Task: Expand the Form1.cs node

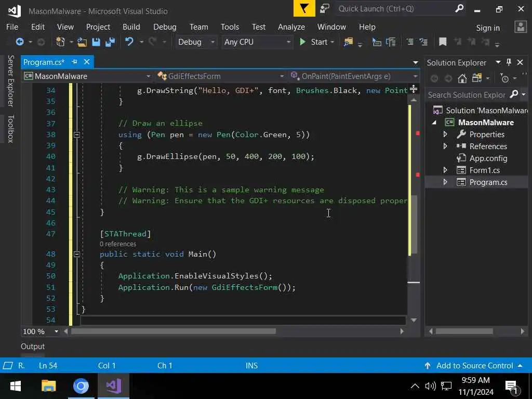Action: tap(445, 170)
